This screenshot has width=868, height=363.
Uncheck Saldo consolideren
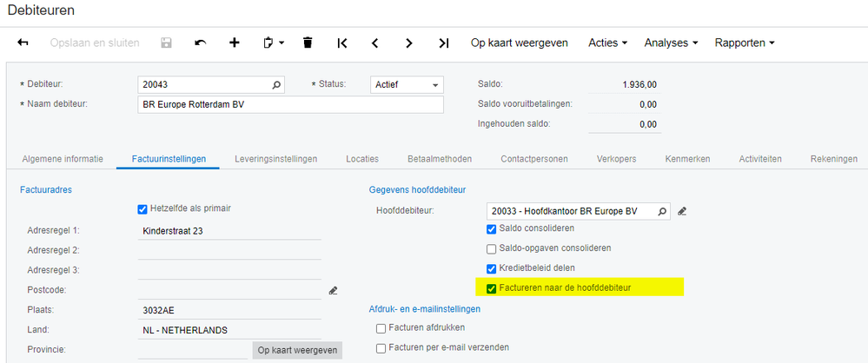(x=491, y=229)
